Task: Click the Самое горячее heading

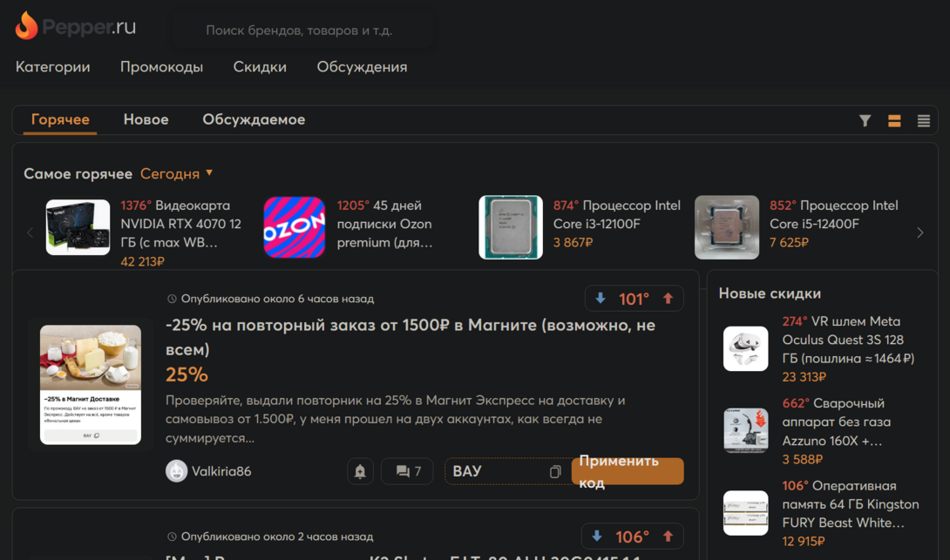Action: 78,174
